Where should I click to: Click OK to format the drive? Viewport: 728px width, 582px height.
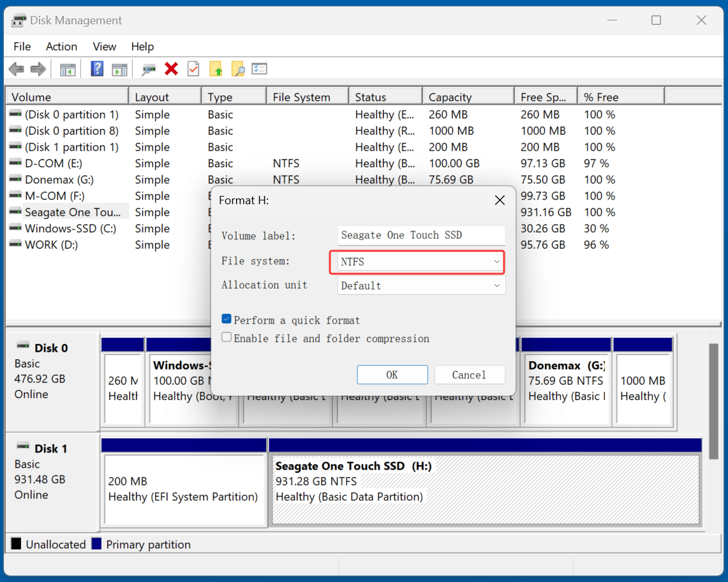(392, 375)
